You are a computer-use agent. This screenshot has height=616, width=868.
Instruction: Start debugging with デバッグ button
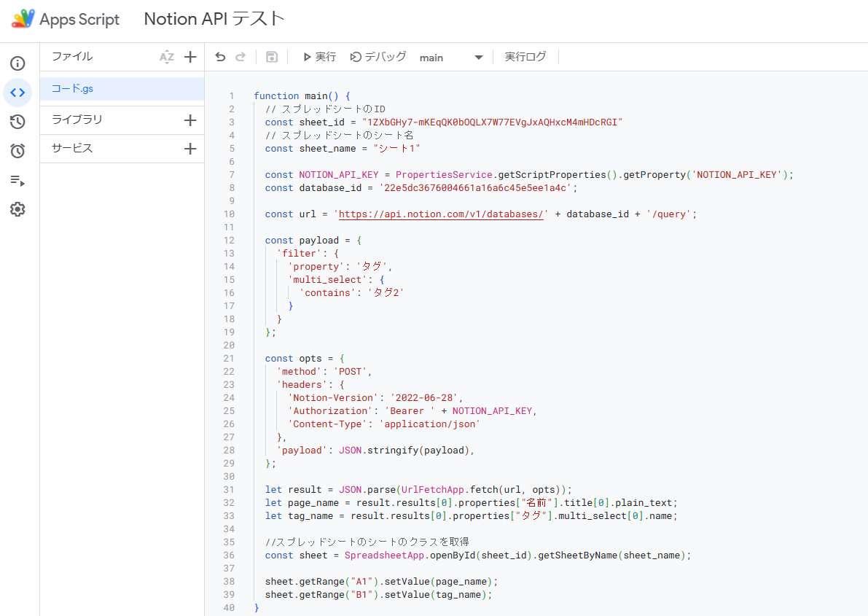click(379, 57)
